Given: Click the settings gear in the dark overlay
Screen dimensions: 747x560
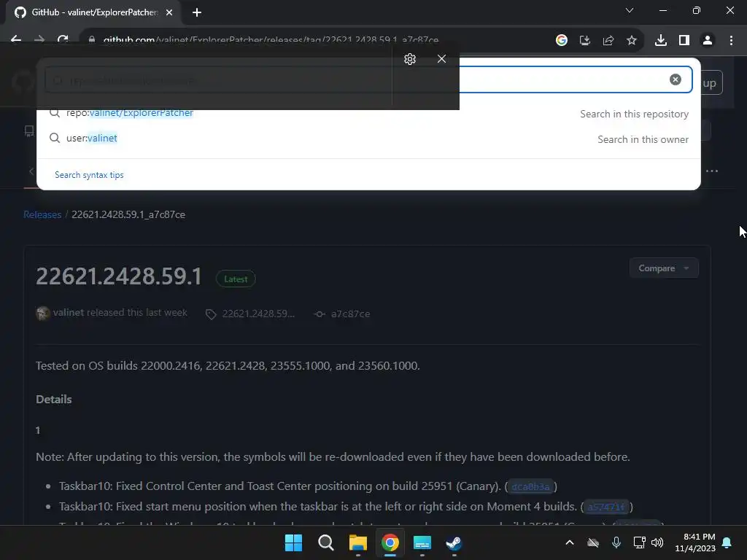Looking at the screenshot, I should click(410, 59).
